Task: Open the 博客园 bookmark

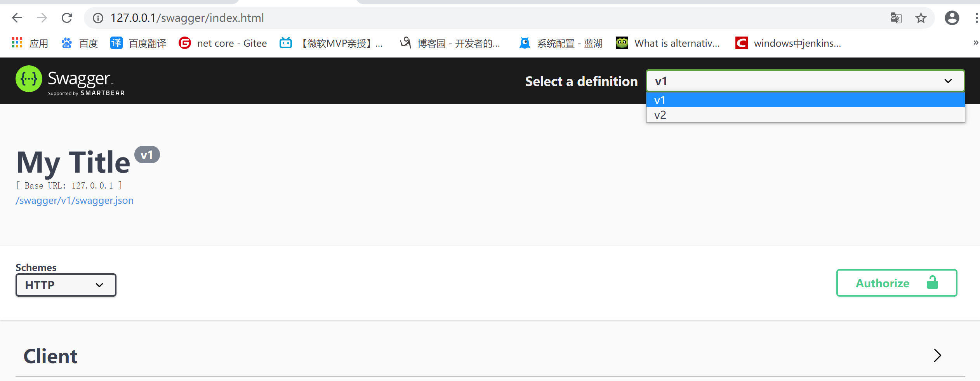Action: point(450,43)
